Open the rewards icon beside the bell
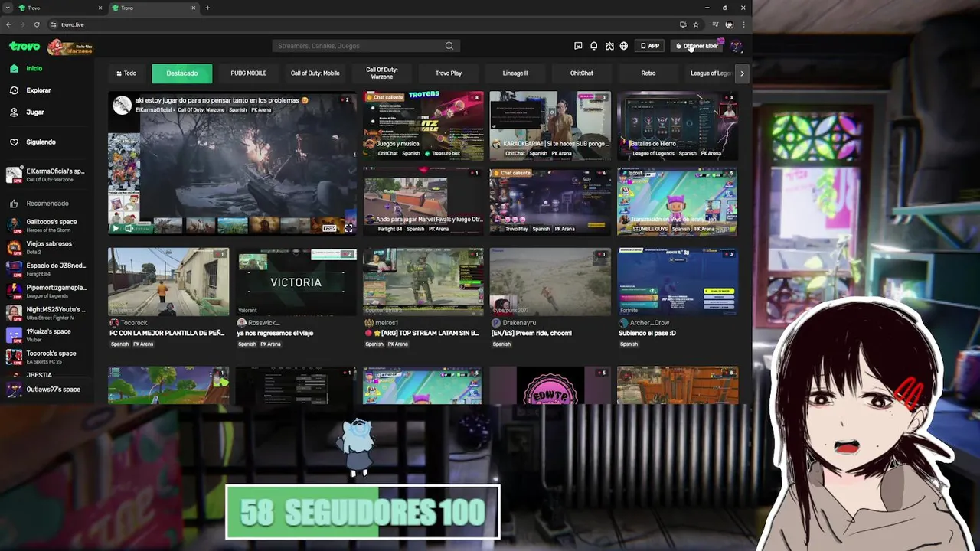 click(x=609, y=46)
